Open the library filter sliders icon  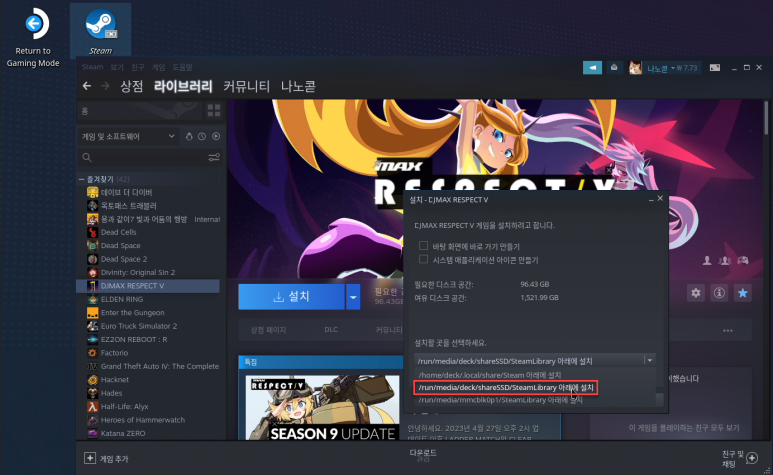pos(214,157)
